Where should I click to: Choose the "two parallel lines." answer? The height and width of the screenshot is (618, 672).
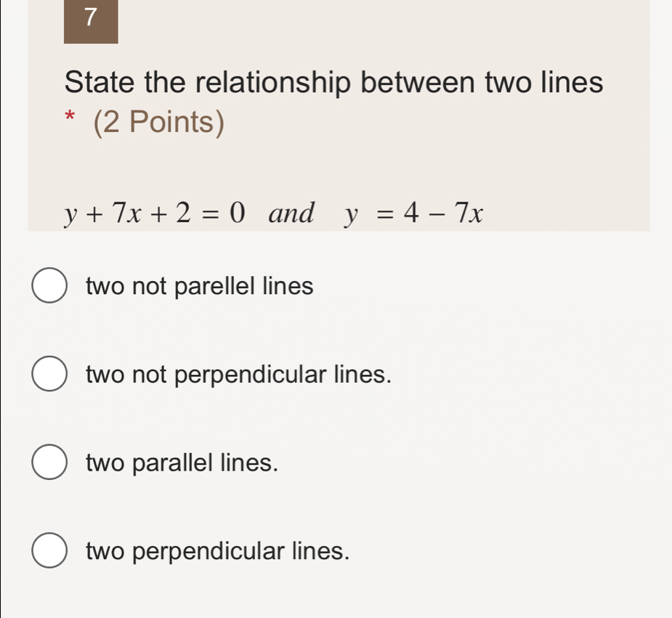(180, 463)
